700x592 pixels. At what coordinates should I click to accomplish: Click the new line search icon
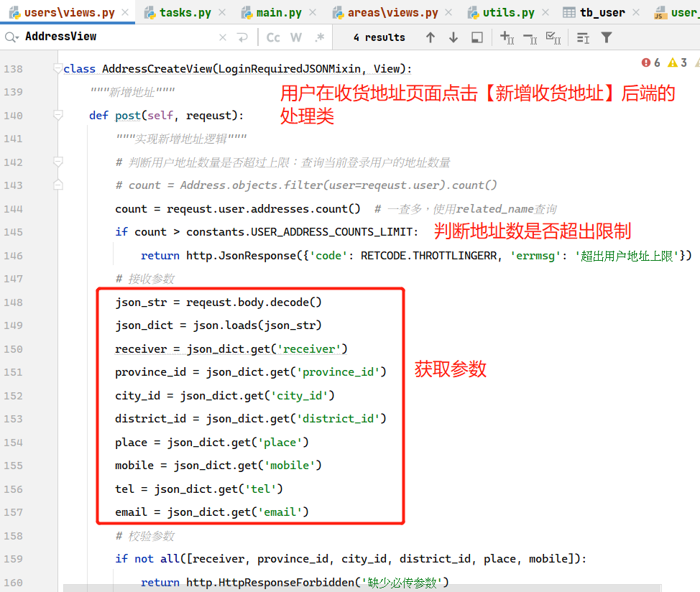(x=242, y=37)
